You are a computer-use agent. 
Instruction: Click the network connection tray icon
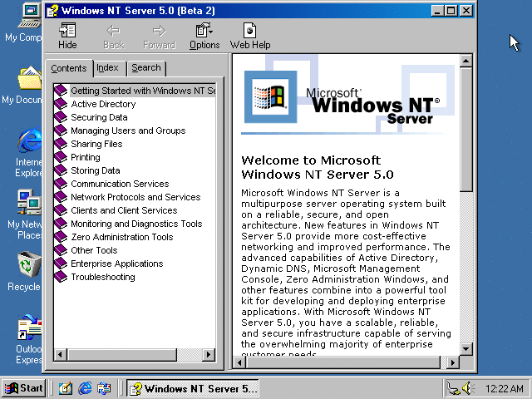click(453, 388)
